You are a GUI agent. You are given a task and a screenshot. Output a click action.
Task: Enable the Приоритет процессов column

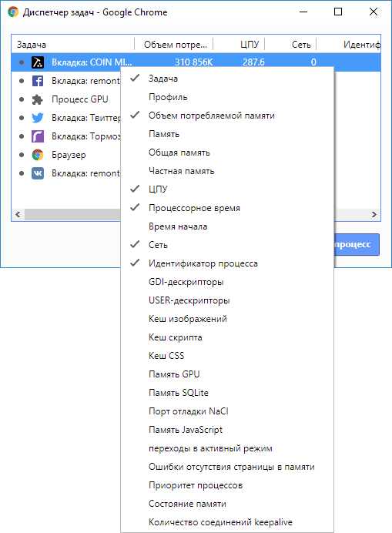pyautogui.click(x=227, y=485)
